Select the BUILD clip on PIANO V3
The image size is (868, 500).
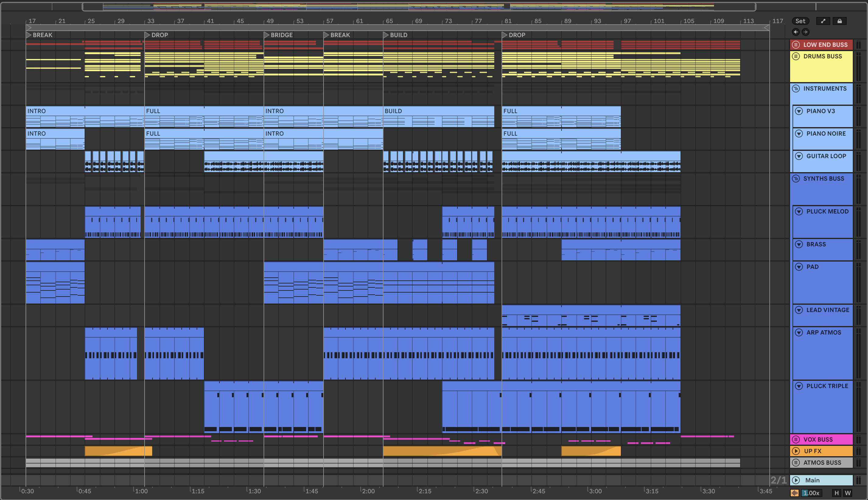pos(438,111)
